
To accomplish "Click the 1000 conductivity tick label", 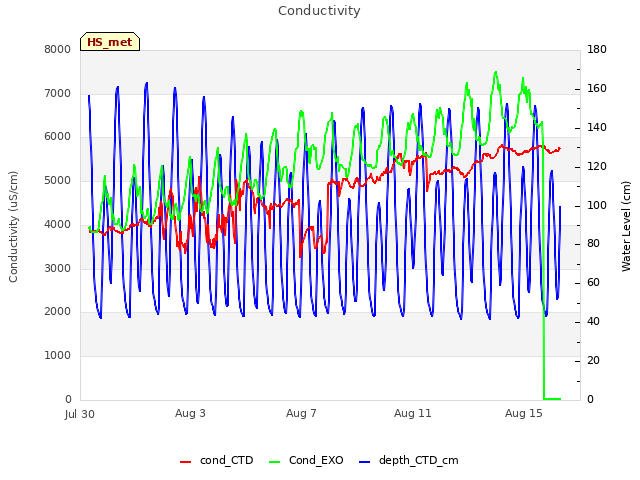I will pos(58,356).
